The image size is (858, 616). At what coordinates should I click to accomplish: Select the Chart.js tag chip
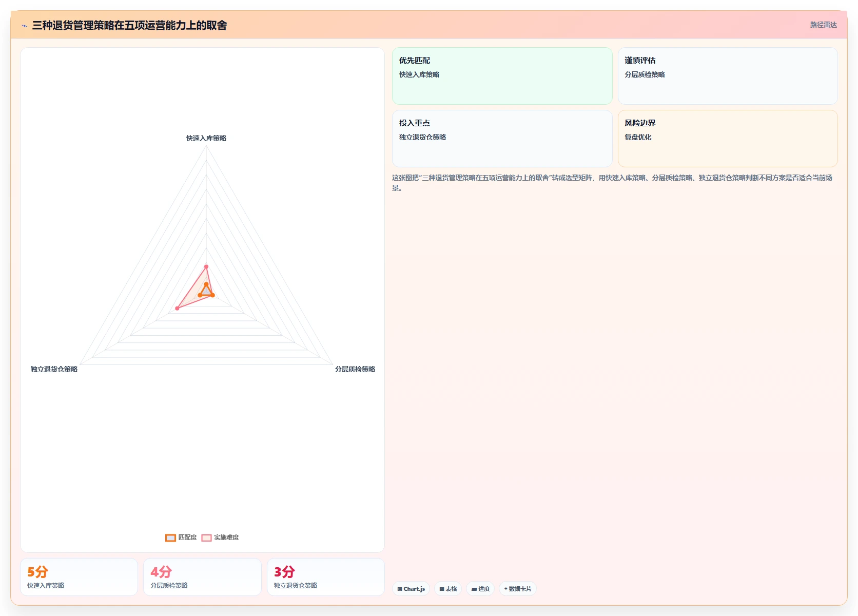point(411,589)
